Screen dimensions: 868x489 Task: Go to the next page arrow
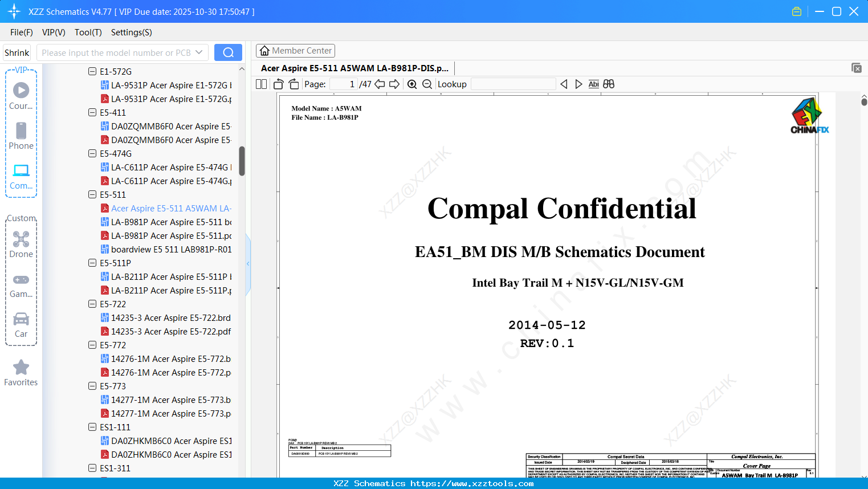[394, 84]
